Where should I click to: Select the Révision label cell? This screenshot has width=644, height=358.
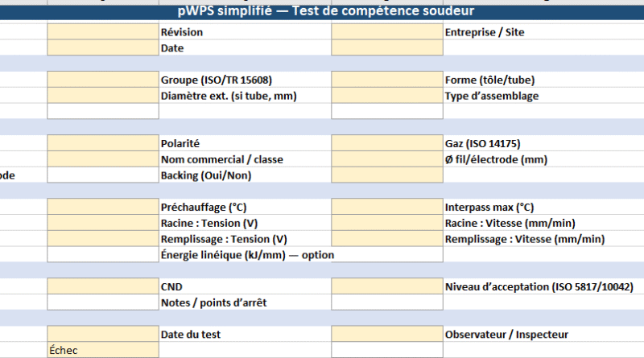click(x=182, y=32)
